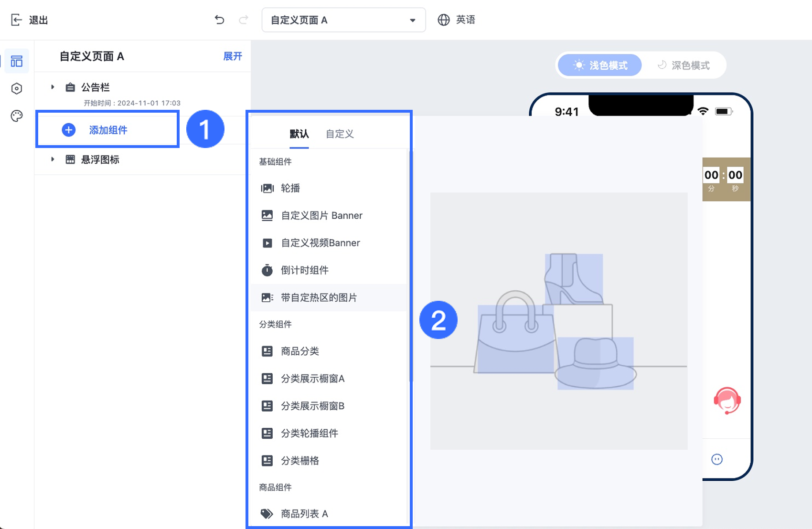Click the 自定义视频Banner component icon
This screenshot has width=812, height=529.
[267, 243]
